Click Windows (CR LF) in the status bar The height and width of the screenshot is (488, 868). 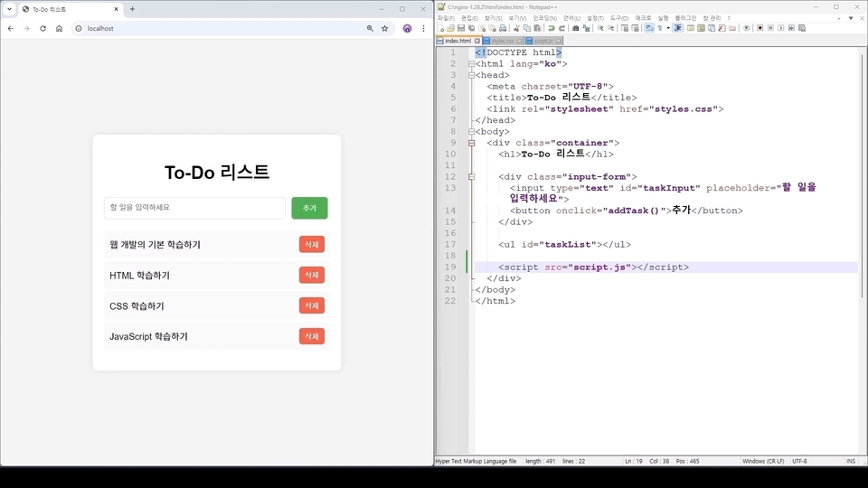tap(763, 461)
